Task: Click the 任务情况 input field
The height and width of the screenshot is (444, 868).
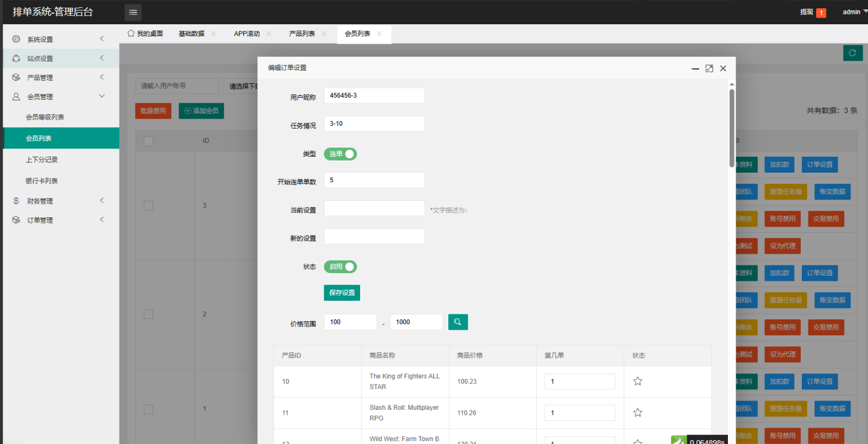Action: pos(374,124)
